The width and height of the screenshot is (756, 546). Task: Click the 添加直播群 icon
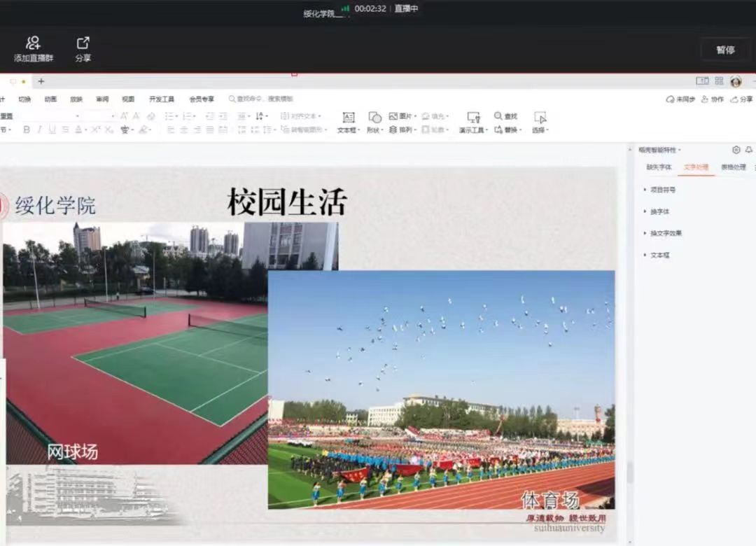(33, 43)
